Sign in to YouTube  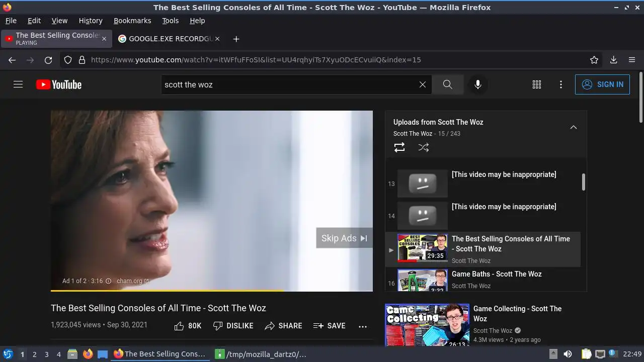tap(602, 84)
